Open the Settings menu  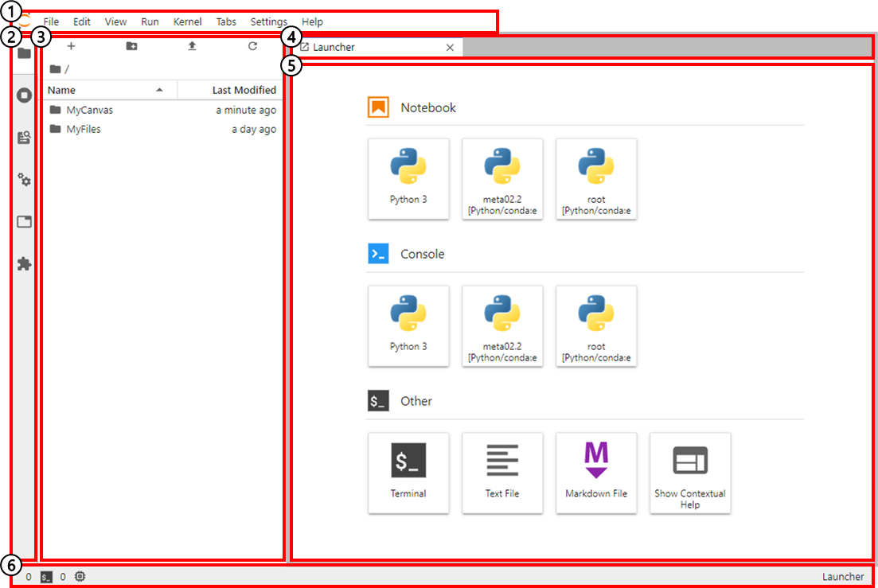(x=268, y=22)
